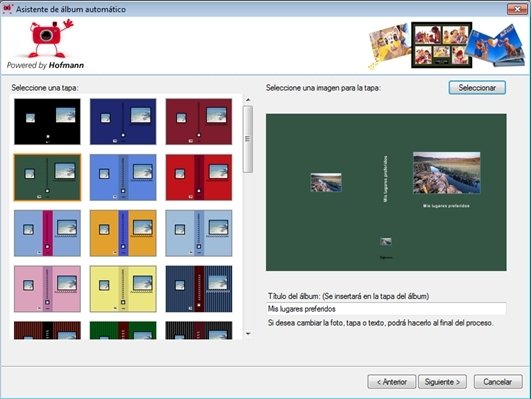Choose the navy blue album cover
Screen dimensions: 531x399
123,122
